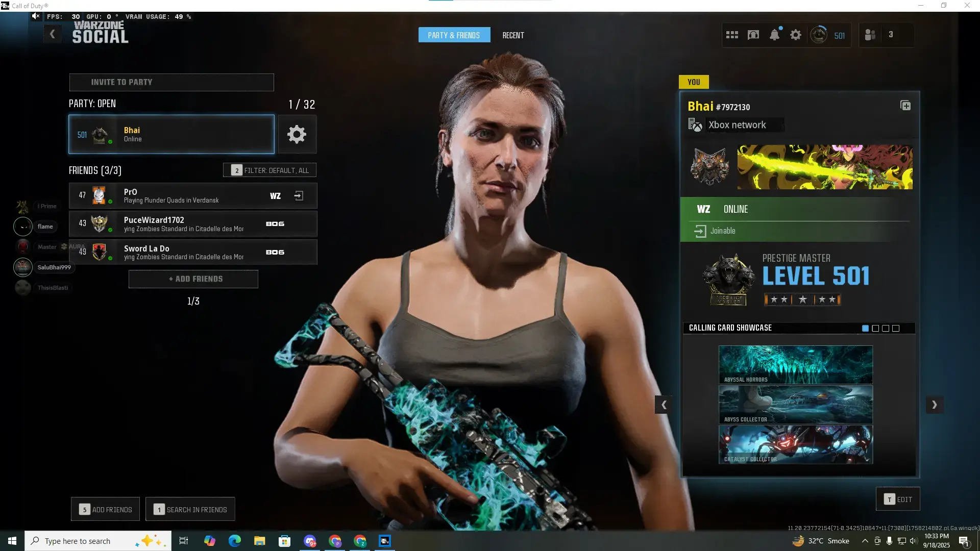Click the muted speaker icon in overlay

point(35,16)
